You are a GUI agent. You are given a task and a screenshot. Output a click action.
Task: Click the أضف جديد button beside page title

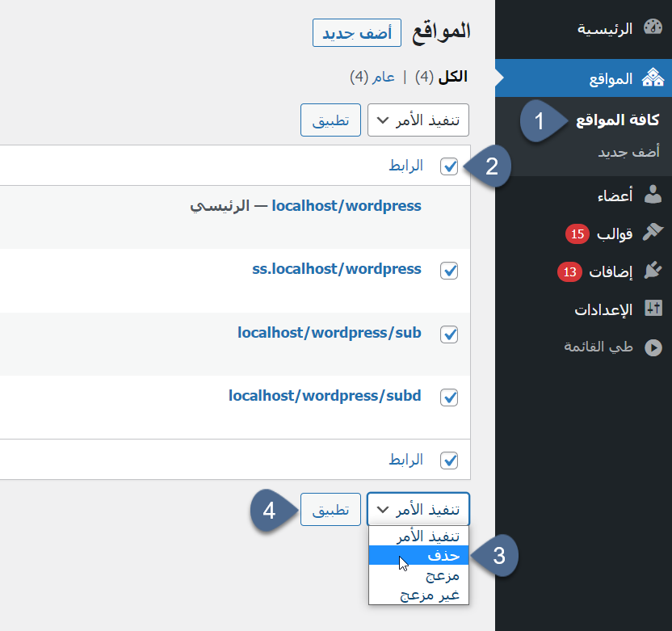point(356,33)
